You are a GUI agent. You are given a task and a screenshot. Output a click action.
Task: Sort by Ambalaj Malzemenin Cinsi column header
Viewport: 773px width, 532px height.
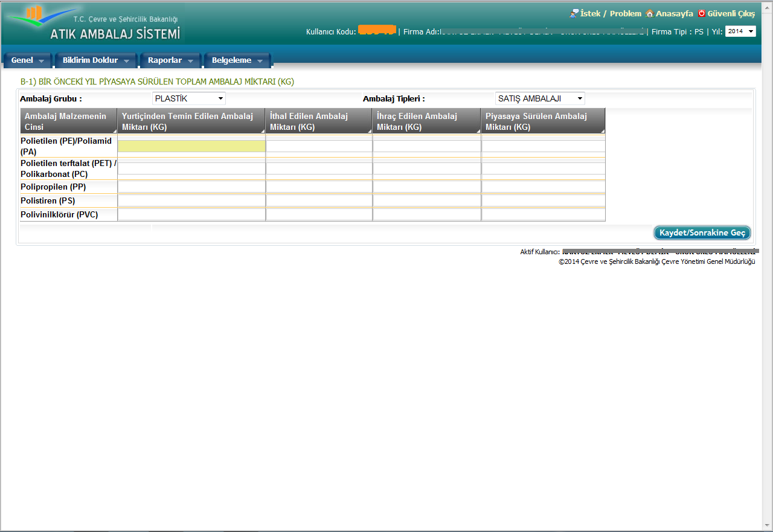point(68,121)
